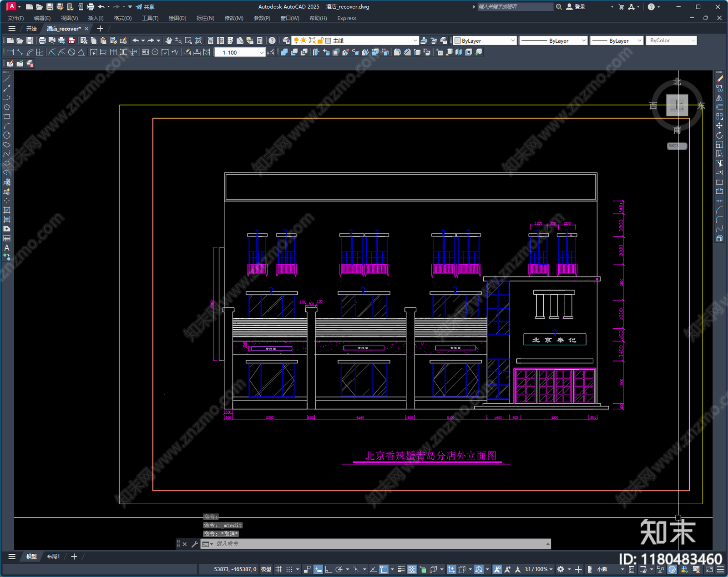Toggle clean screen in status bar

(709, 569)
